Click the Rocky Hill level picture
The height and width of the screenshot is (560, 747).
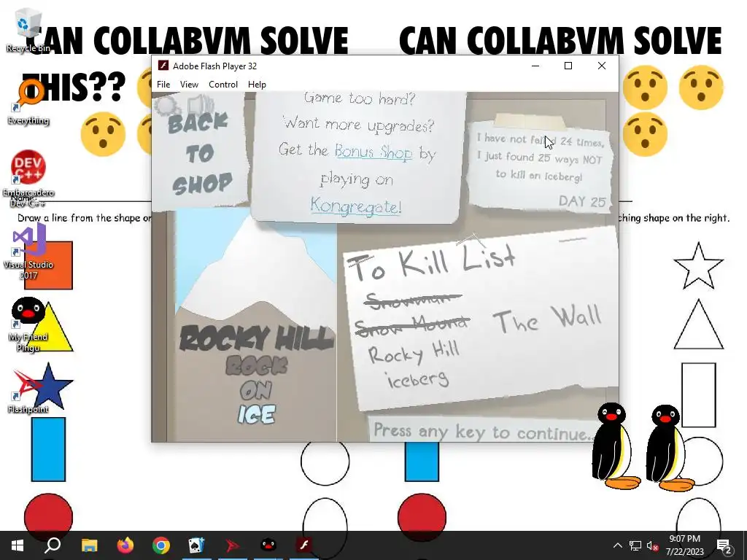pyautogui.click(x=256, y=326)
